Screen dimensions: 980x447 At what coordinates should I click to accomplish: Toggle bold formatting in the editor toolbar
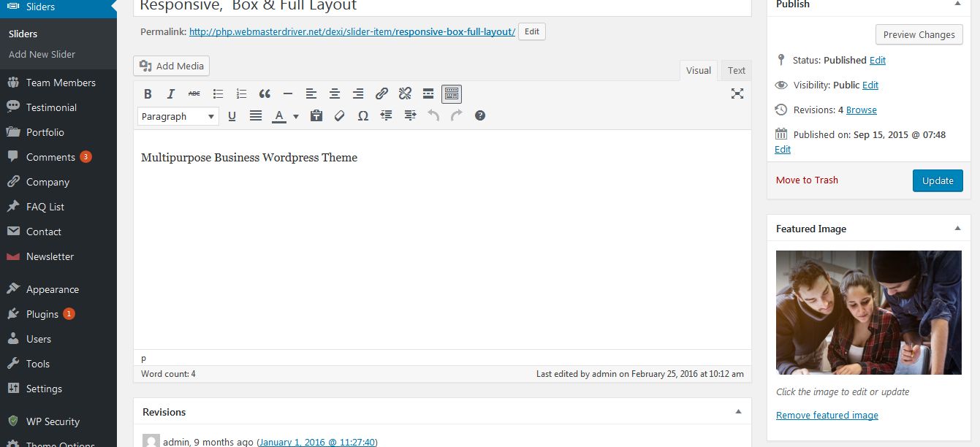148,93
